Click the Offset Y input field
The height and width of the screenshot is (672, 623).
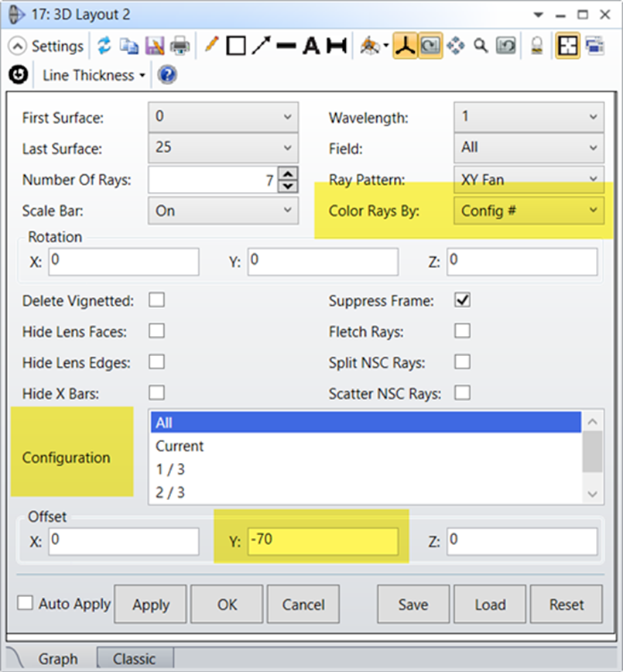coord(323,540)
